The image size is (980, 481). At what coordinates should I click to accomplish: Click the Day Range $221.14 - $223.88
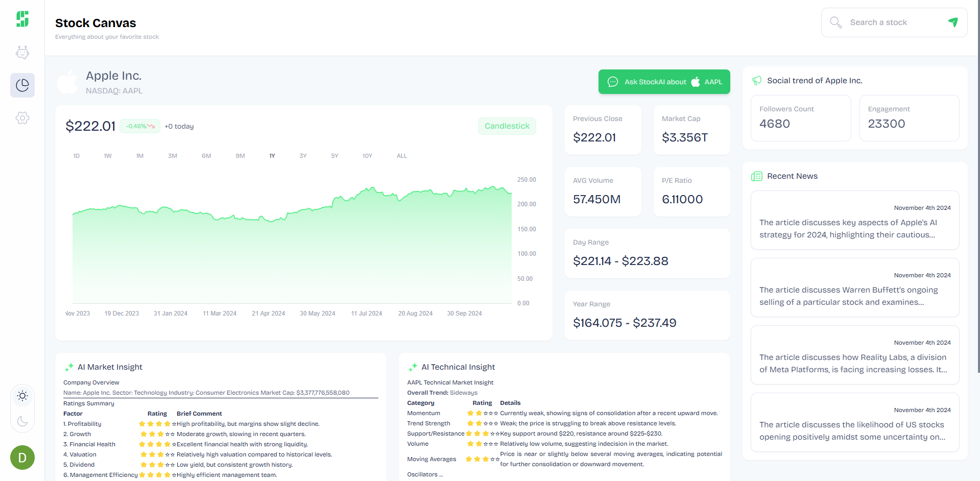[x=620, y=261]
